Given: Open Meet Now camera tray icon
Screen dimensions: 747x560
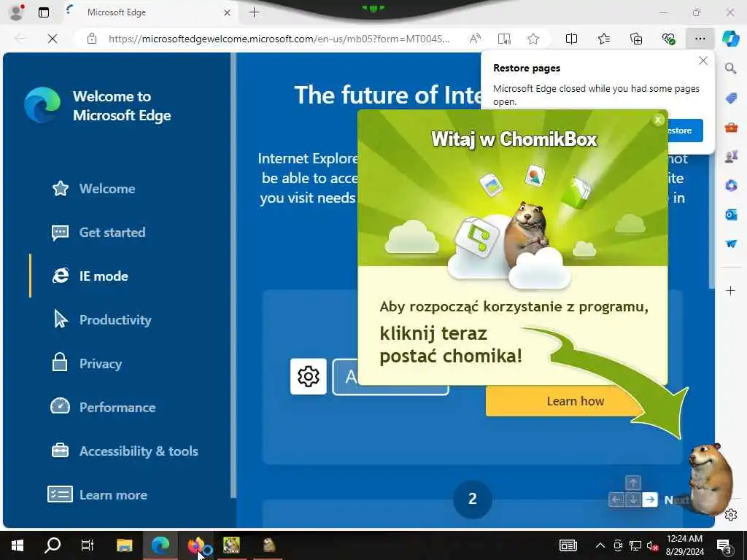Looking at the screenshot, I should point(618,545).
